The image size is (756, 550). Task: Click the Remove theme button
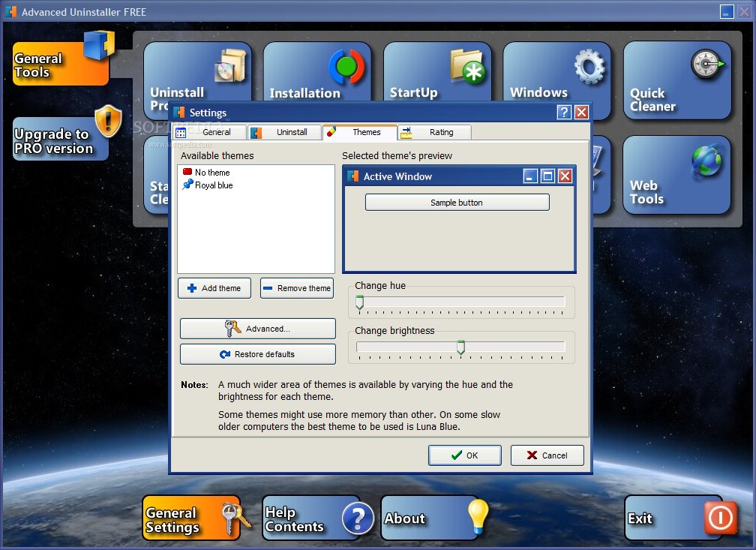[297, 288]
